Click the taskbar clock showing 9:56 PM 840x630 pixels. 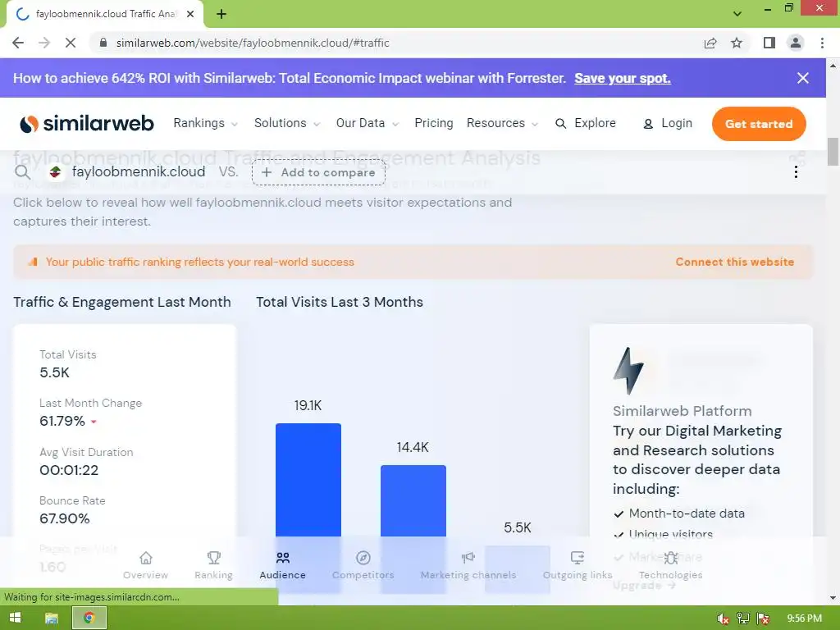[804, 619]
